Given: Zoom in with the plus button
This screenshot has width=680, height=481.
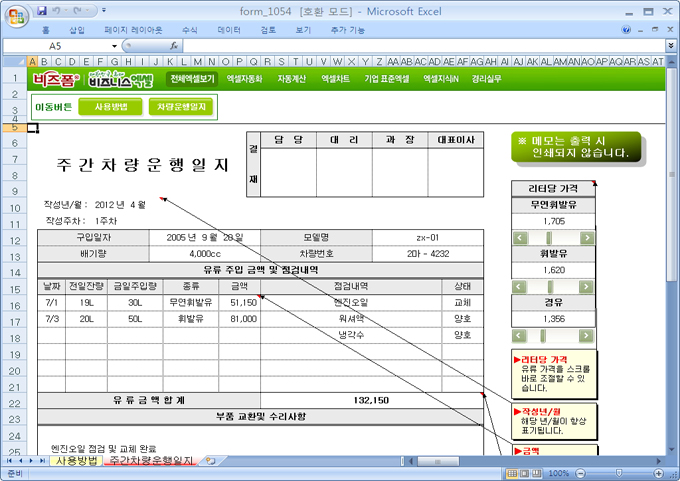Looking at the screenshot, I should (x=659, y=473).
